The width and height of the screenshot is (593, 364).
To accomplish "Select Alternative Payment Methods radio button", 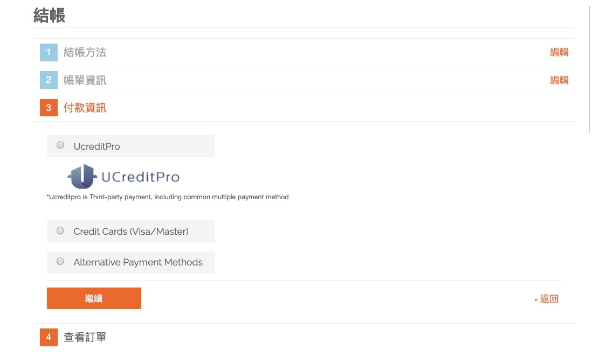I will coord(60,261).
